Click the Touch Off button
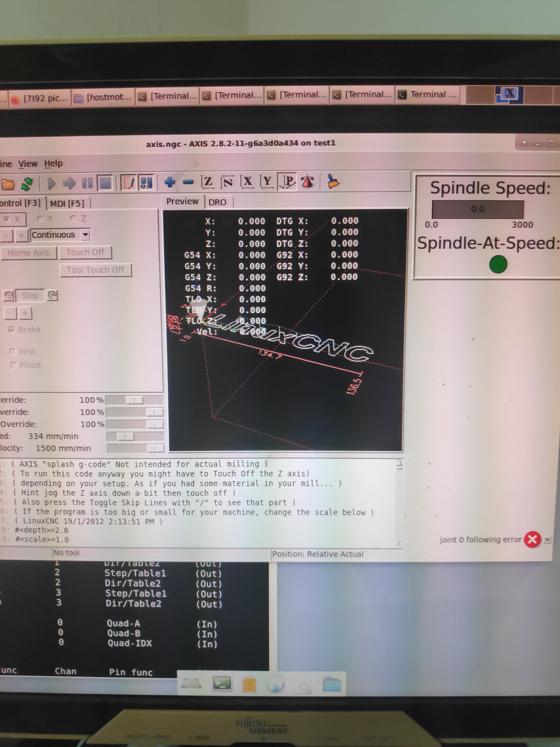The image size is (560, 747). pos(85,252)
